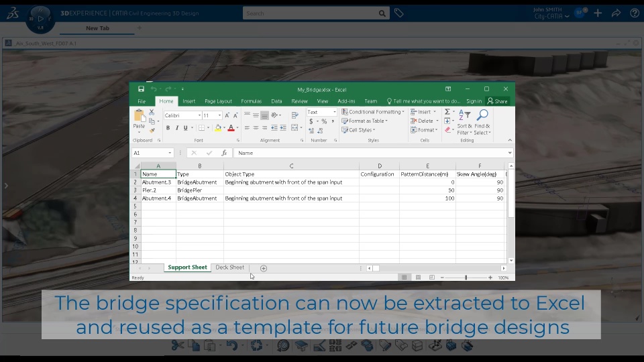
Task: Click the Help question mark icon in 3DEXPERIENCE
Action: click(635, 13)
